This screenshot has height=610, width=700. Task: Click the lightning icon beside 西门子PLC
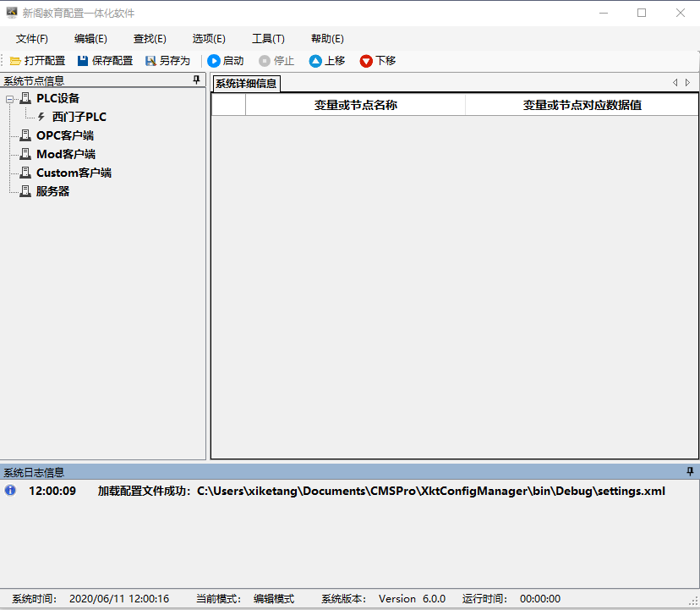(41, 117)
